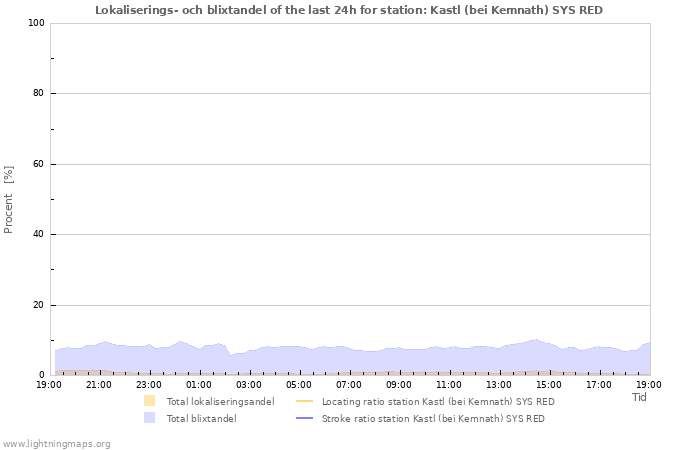Image resolution: width=700 pixels, height=450 pixels.
Task: Click the 'Tid' time axis label
Action: click(x=639, y=397)
